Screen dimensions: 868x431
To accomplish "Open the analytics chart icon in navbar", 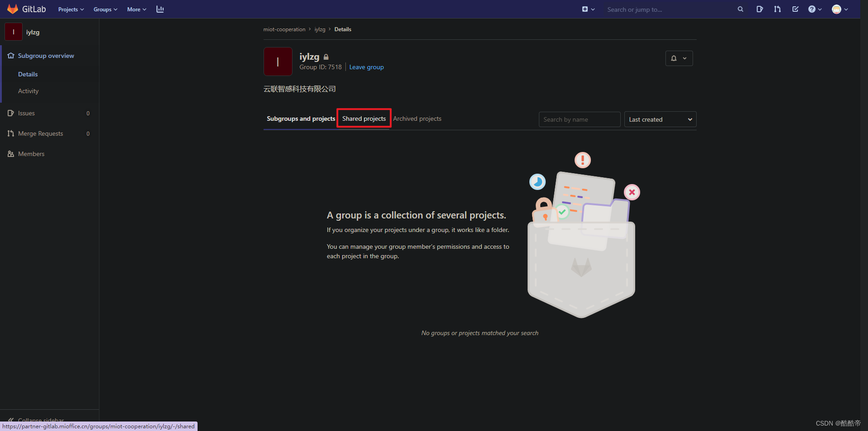I will [x=160, y=9].
